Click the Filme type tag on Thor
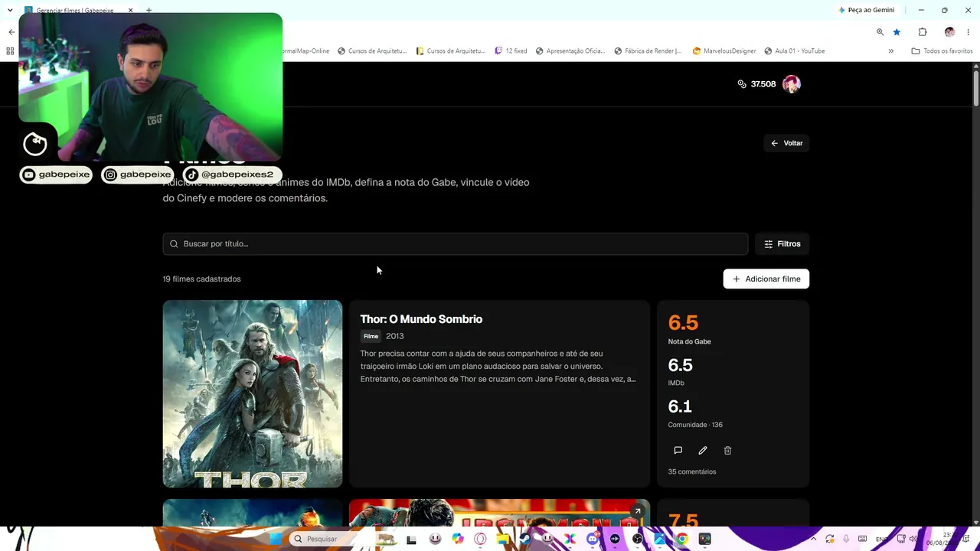 (371, 336)
